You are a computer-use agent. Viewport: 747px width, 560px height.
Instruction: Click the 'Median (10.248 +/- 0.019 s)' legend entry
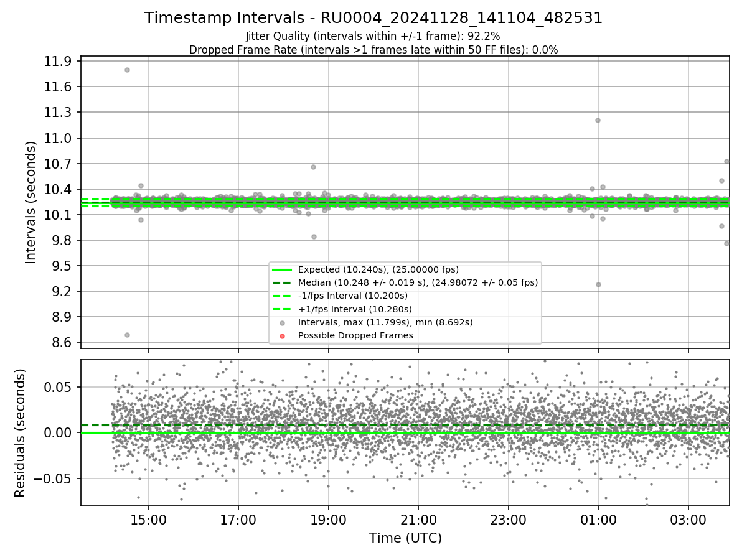pos(418,282)
